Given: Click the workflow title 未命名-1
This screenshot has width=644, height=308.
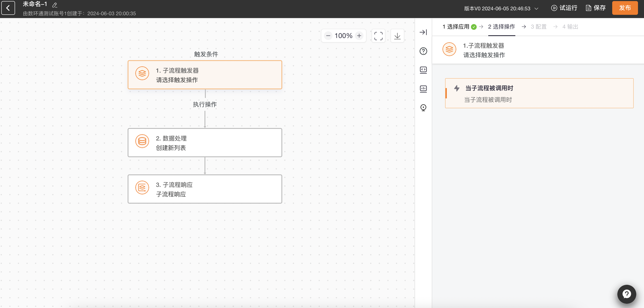Looking at the screenshot, I should tap(35, 4).
